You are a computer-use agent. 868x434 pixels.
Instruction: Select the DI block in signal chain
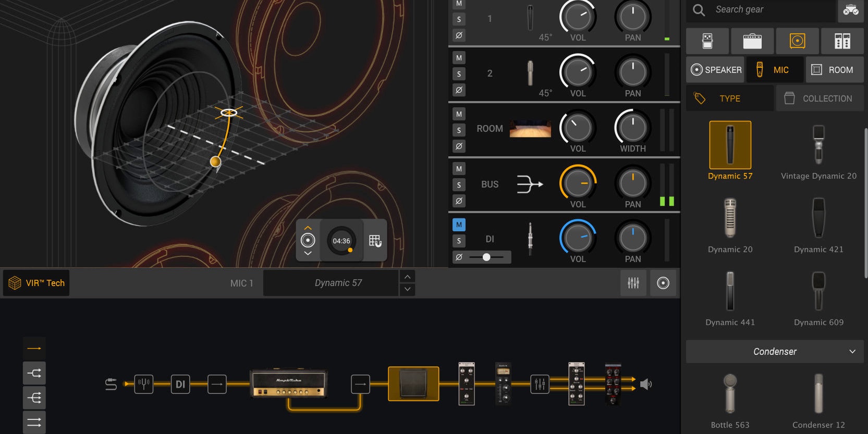click(180, 385)
